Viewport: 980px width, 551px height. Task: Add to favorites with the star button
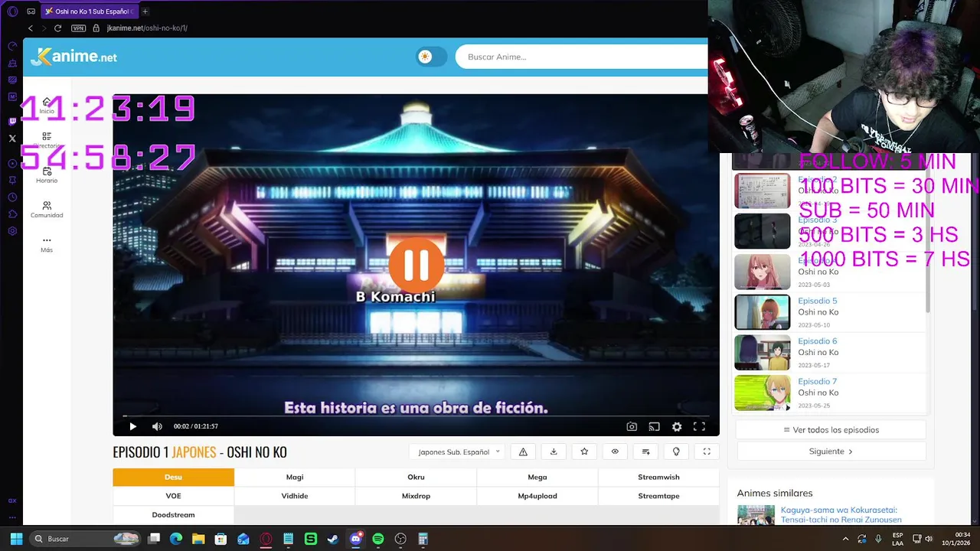click(584, 452)
